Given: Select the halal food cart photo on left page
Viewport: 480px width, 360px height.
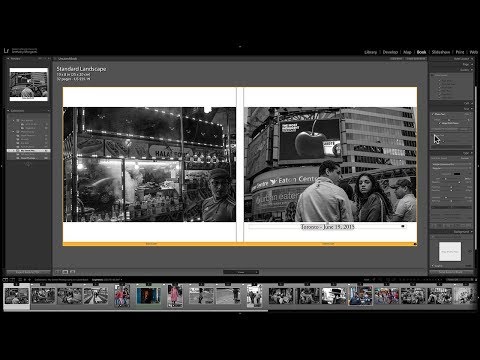Looking at the screenshot, I should [x=149, y=164].
